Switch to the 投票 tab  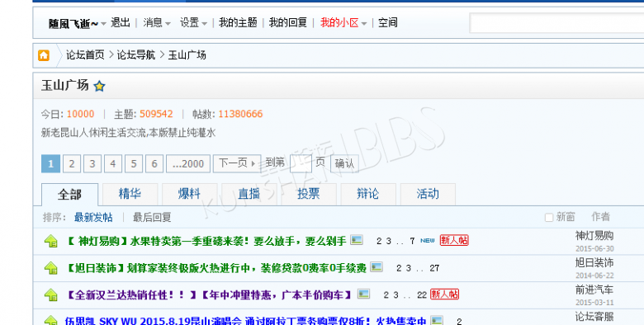309,194
